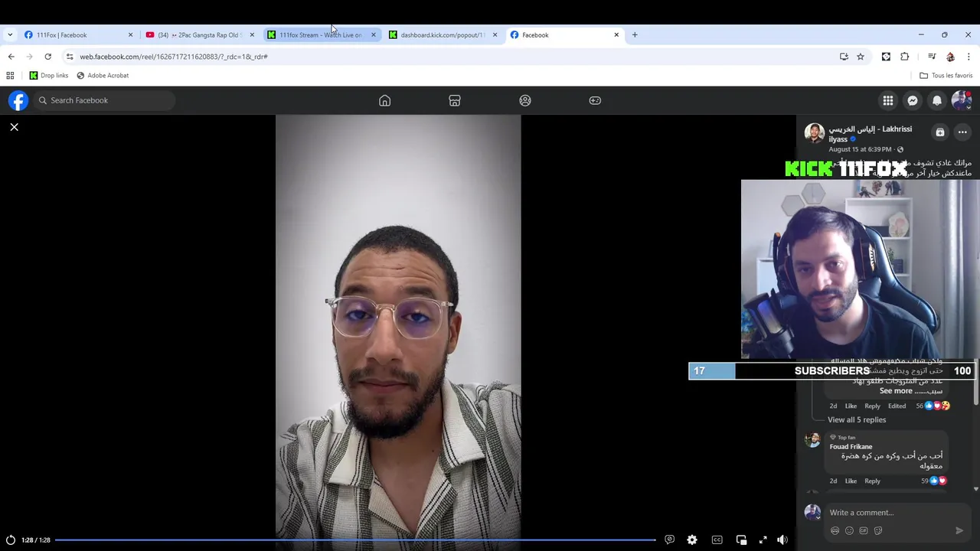Open the Facebook menu grid icon
The height and width of the screenshot is (551, 980).
click(x=888, y=100)
